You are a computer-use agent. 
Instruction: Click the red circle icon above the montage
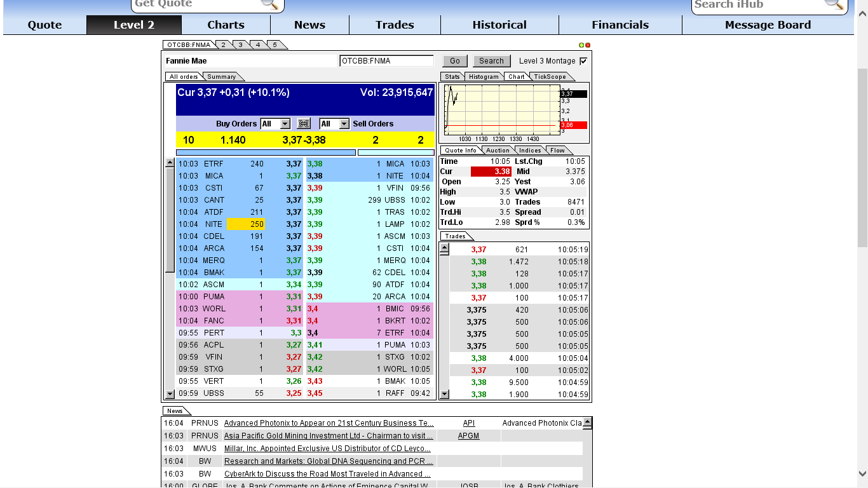click(588, 45)
